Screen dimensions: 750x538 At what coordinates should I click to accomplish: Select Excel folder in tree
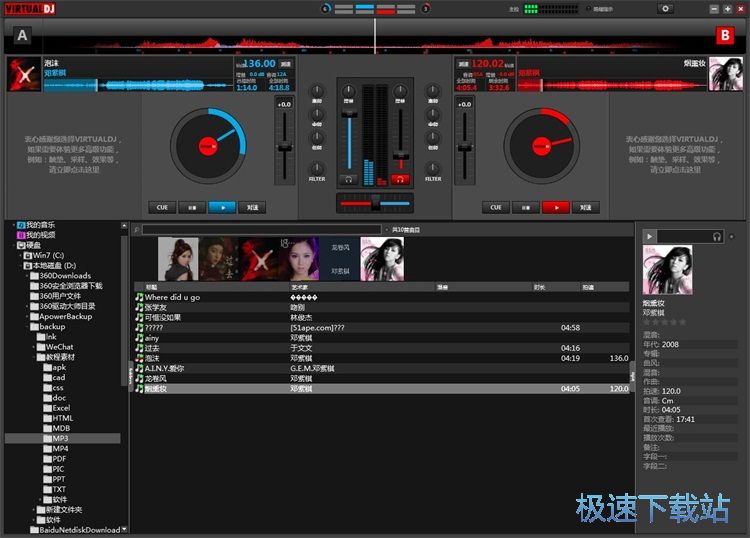pyautogui.click(x=57, y=408)
